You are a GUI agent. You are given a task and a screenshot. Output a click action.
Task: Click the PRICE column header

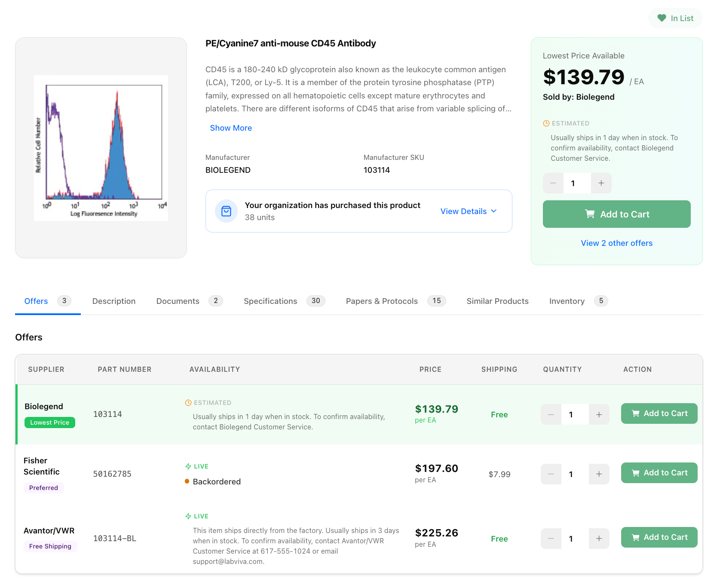pos(430,369)
